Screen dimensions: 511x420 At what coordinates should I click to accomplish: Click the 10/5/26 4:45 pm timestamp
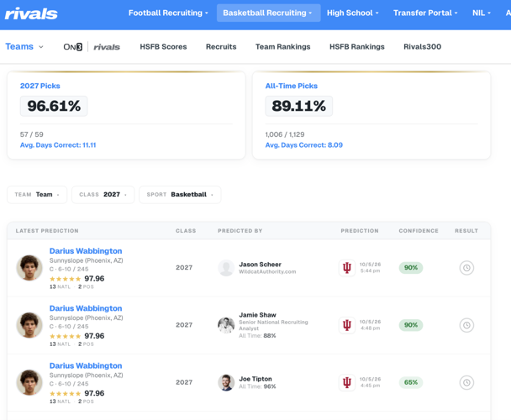[x=370, y=382]
